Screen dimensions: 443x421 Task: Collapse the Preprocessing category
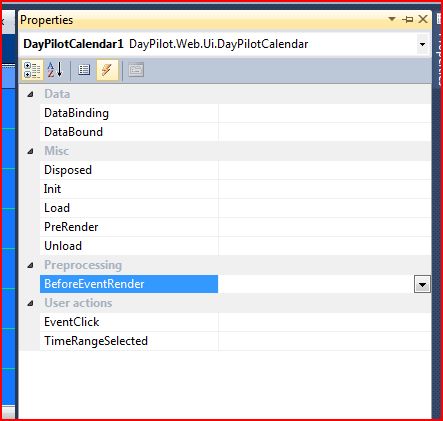[x=30, y=265]
